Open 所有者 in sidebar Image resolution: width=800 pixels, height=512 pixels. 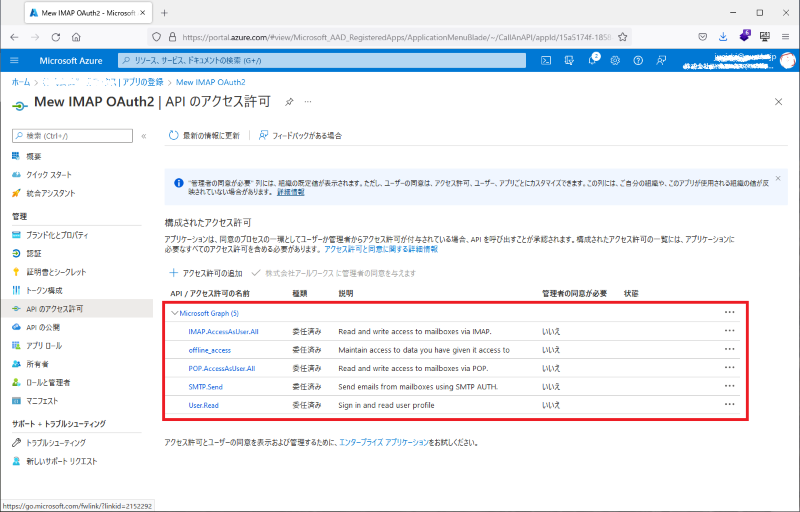(37, 364)
